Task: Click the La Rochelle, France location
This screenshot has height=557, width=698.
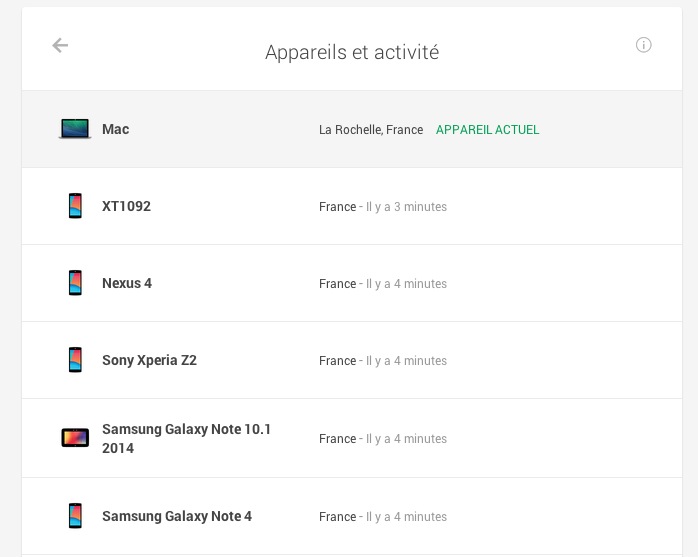Action: (x=371, y=130)
